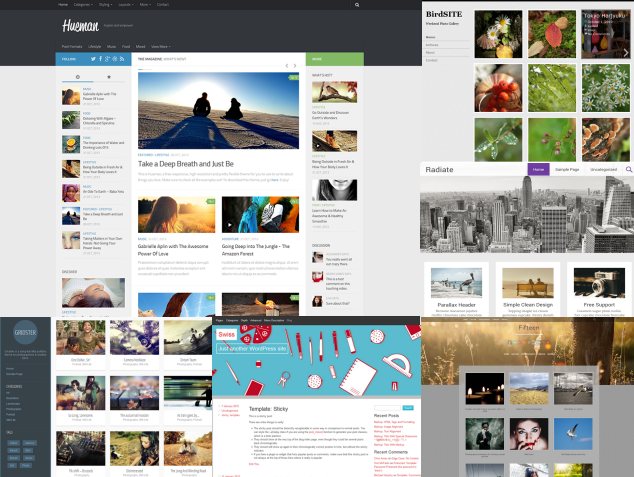Expand Categories dropdown in Hueman top menu
This screenshot has width=634, height=477.
[83, 5]
